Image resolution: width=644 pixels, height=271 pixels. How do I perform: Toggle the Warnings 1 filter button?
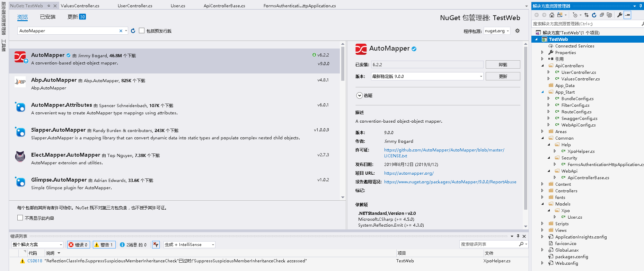click(x=104, y=245)
